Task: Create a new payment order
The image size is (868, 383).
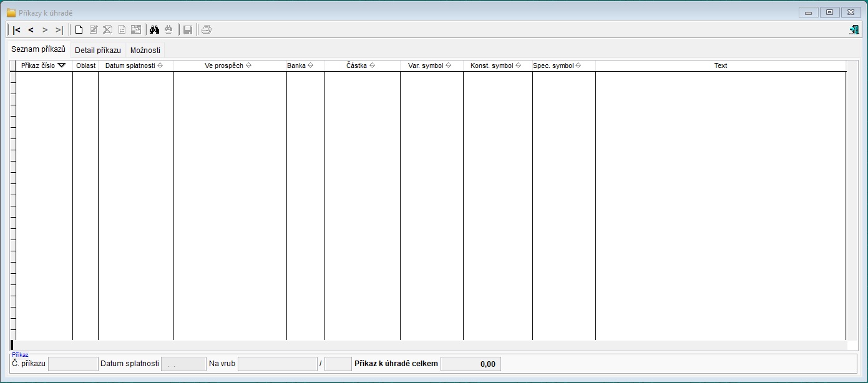Action: (x=79, y=29)
